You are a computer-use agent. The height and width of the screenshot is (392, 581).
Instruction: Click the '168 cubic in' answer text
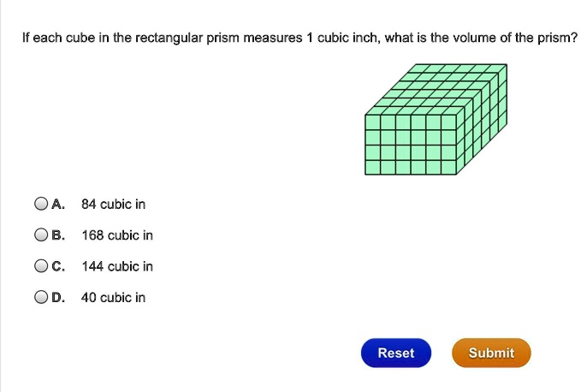117,235
